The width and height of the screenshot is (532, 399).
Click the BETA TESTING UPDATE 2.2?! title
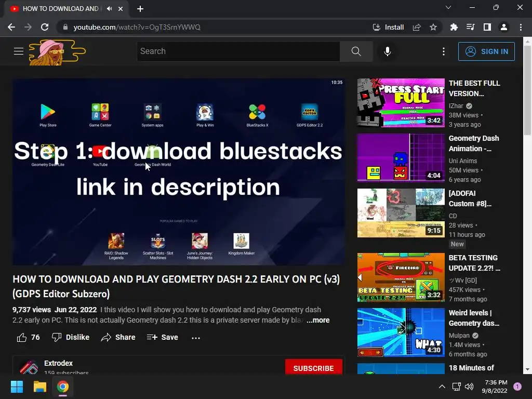tap(474, 263)
